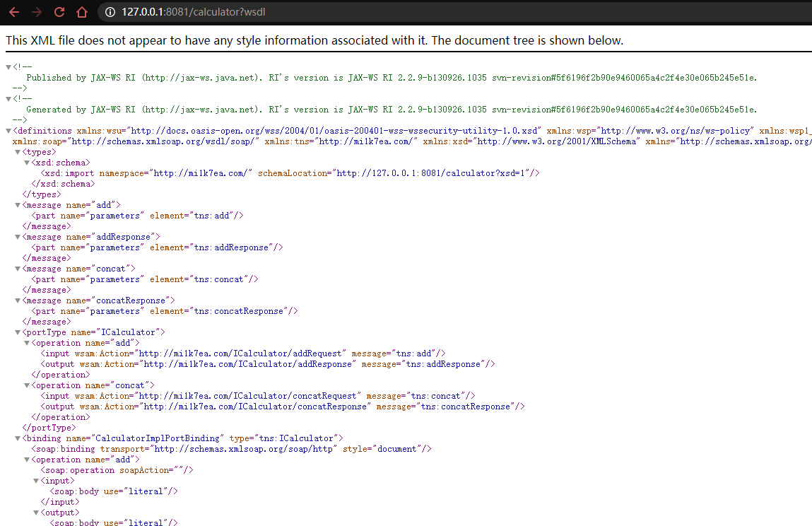812x526 pixels.
Task: Click the browser forward arrow
Action: 37,12
